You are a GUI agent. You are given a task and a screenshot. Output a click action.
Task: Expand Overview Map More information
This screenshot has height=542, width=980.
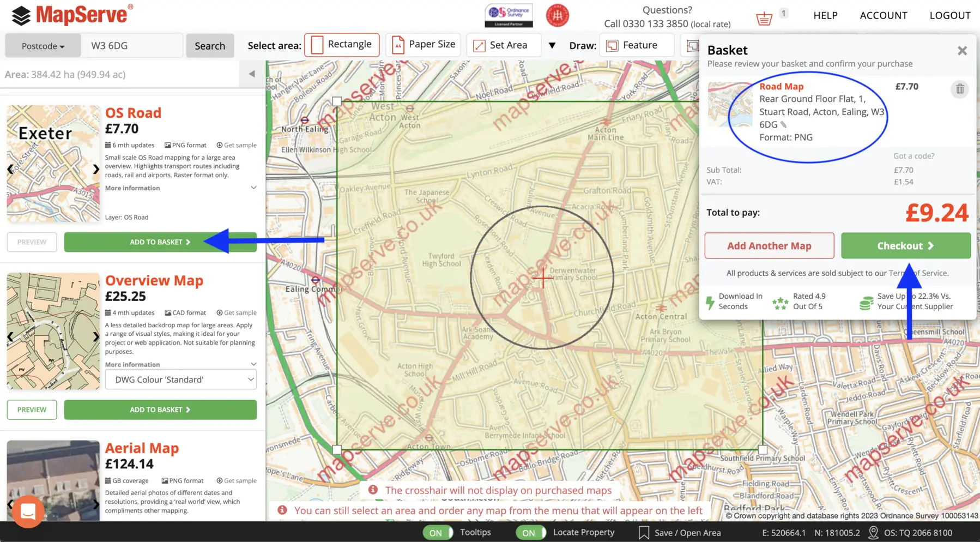click(181, 365)
